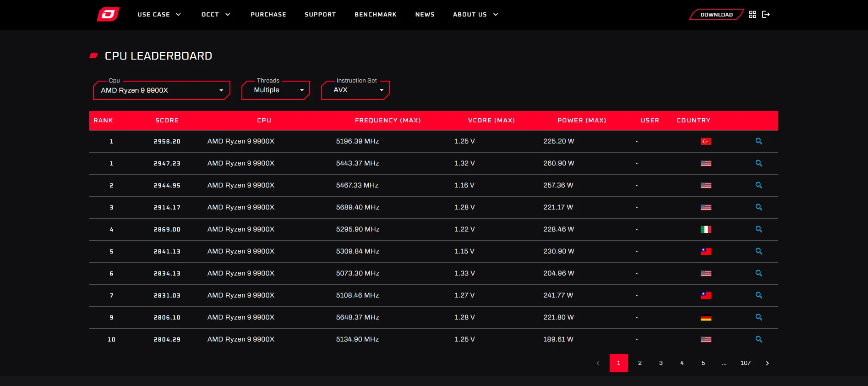View details magnifier for score 2869.00
Viewport: 868px width, 386px height.
pos(759,229)
